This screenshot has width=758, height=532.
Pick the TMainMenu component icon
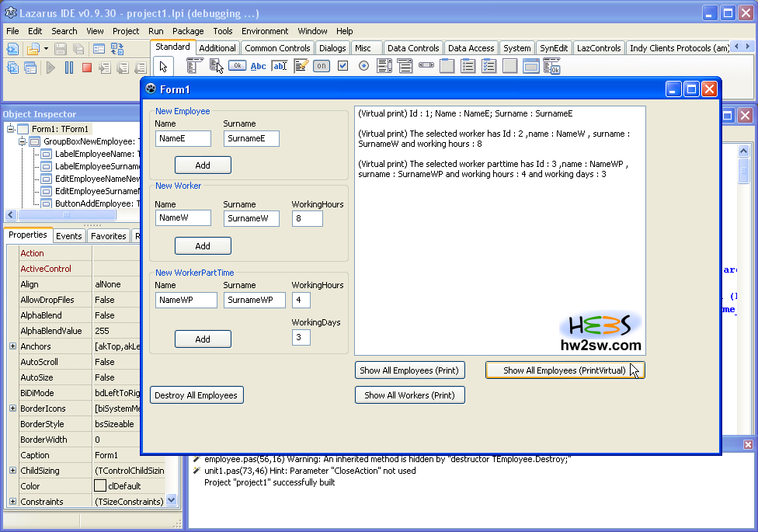click(x=194, y=66)
